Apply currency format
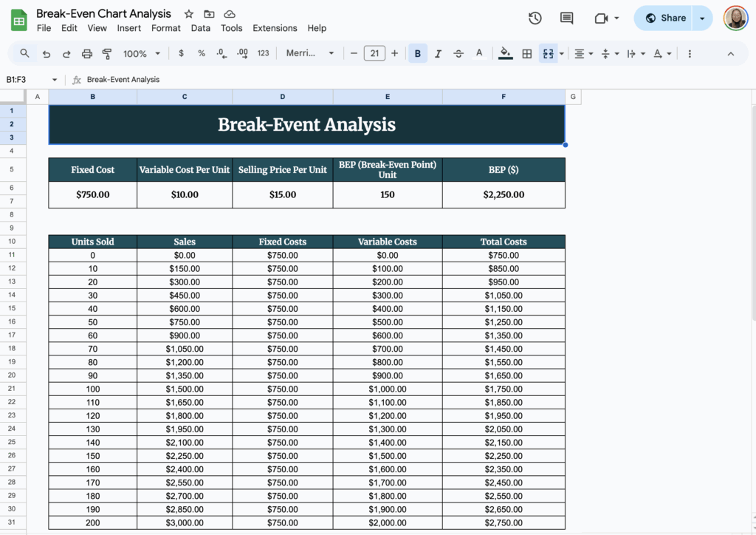 182,53
